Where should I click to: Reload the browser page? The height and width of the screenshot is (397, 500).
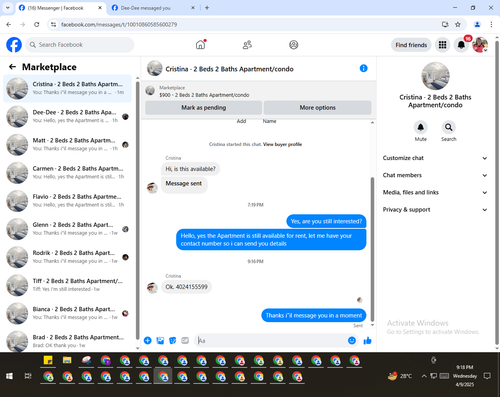(x=37, y=24)
